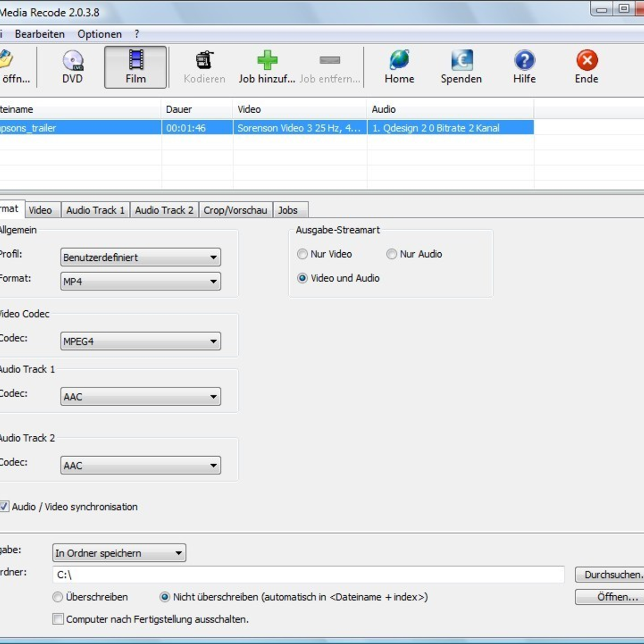Screen dimensions: 644x644
Task: Click the red Ende exit icon
Action: 587,60
